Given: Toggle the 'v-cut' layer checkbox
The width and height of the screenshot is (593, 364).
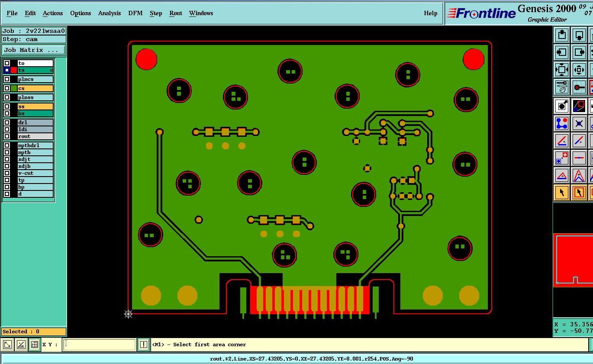Looking at the screenshot, I should point(7,173).
